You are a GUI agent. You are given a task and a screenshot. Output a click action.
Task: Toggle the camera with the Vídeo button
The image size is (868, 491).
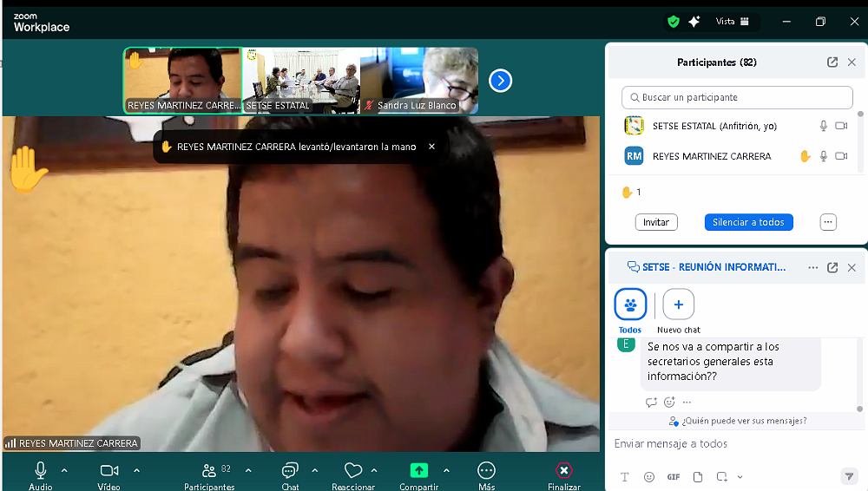[x=109, y=470]
